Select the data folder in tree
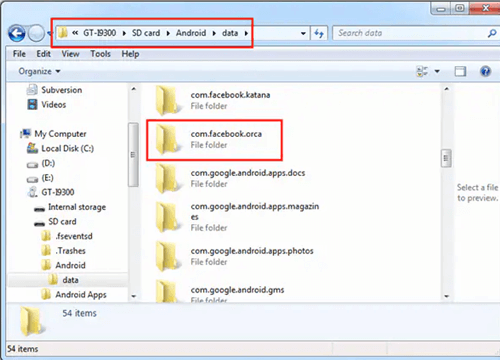The height and width of the screenshot is (360, 500). 70,280
